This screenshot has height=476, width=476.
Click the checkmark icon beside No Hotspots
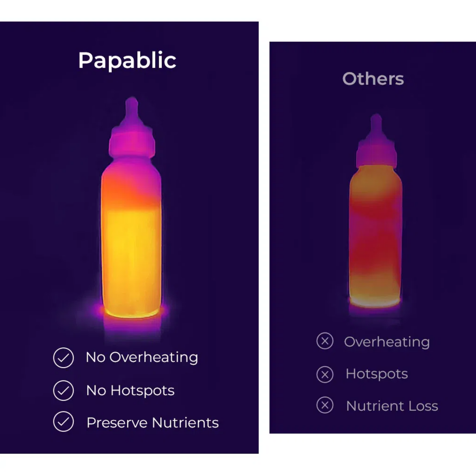coord(63,391)
